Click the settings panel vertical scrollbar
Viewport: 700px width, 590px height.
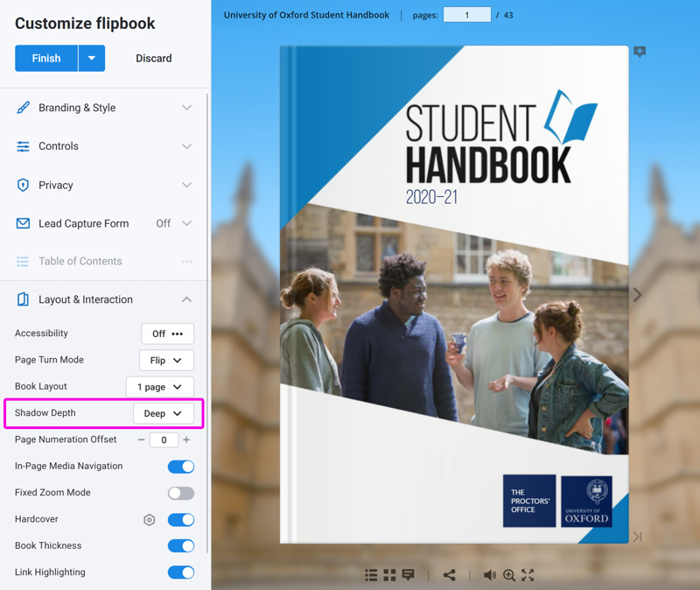coord(207,323)
